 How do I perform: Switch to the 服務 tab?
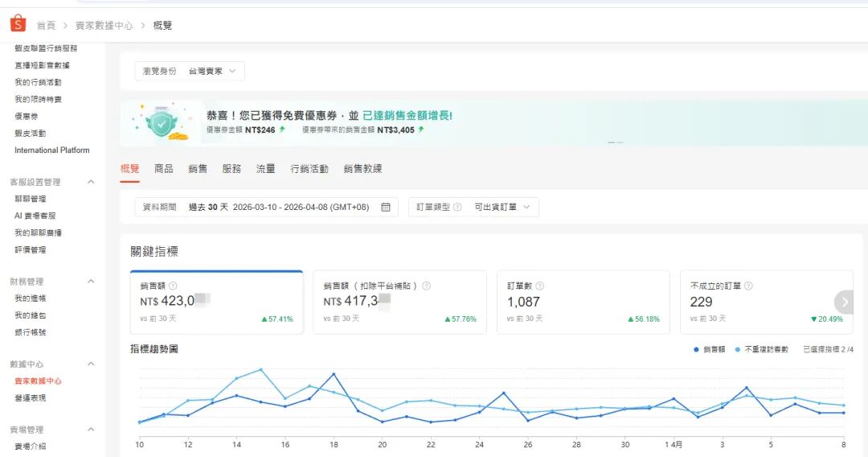click(231, 168)
